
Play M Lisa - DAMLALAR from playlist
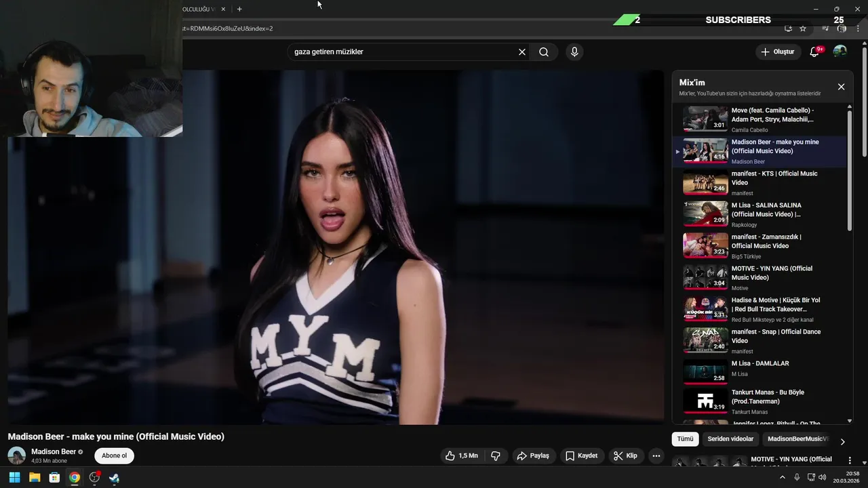(759, 371)
